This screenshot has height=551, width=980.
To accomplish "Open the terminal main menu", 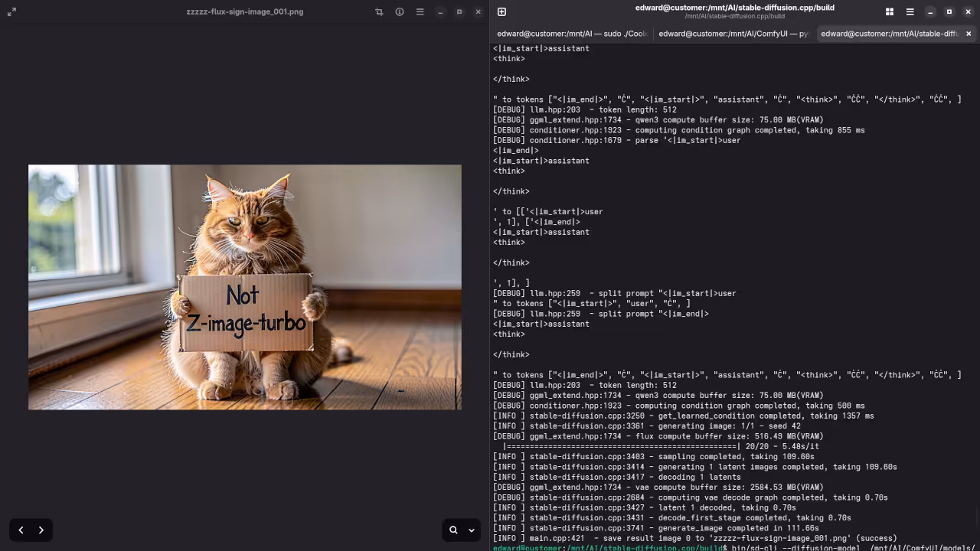I will 910,11.
